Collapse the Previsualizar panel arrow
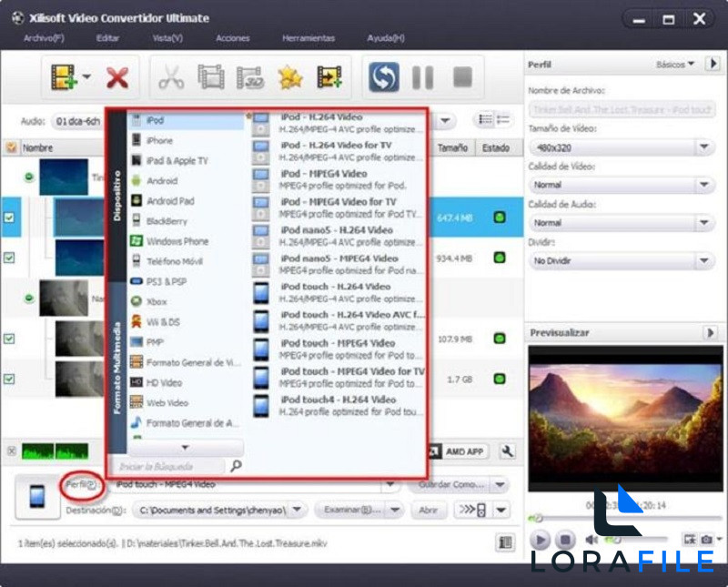Viewport: 728px width, 587px height. coord(710,332)
